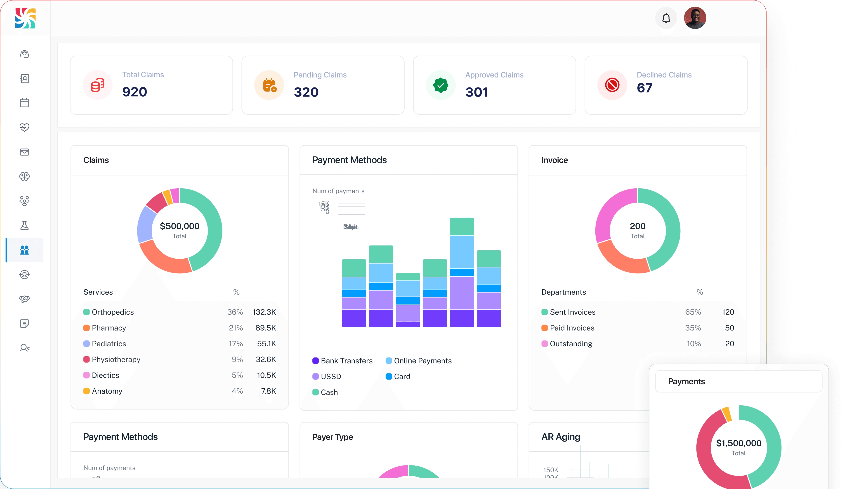
Task: Select the active patients group sidebar item
Action: click(24, 250)
